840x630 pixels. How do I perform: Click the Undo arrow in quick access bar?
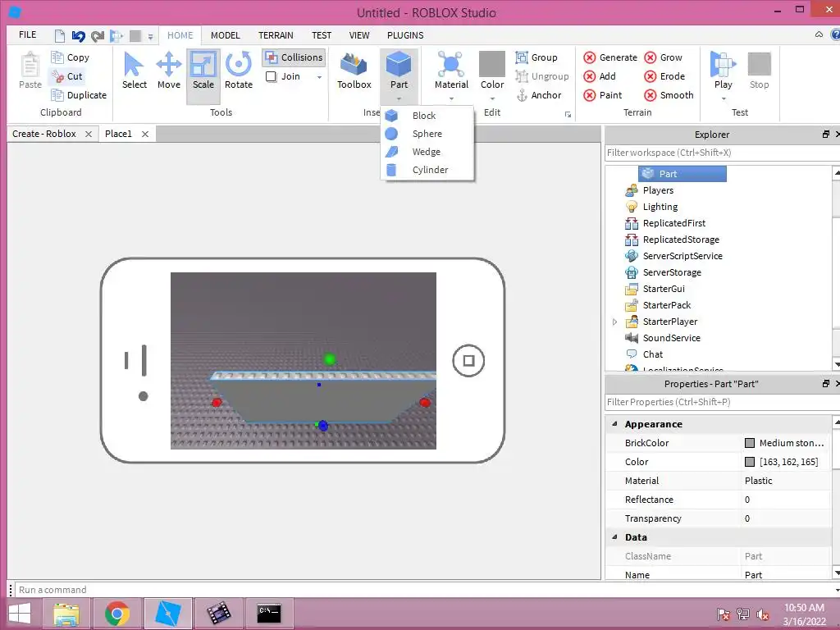coord(78,36)
